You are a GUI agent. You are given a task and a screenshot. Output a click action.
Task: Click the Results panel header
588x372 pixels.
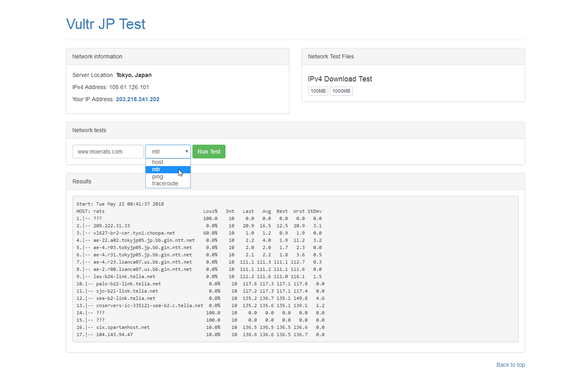tap(295, 182)
